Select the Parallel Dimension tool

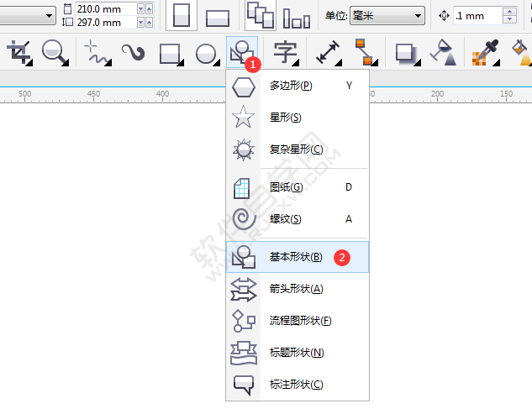[328, 52]
